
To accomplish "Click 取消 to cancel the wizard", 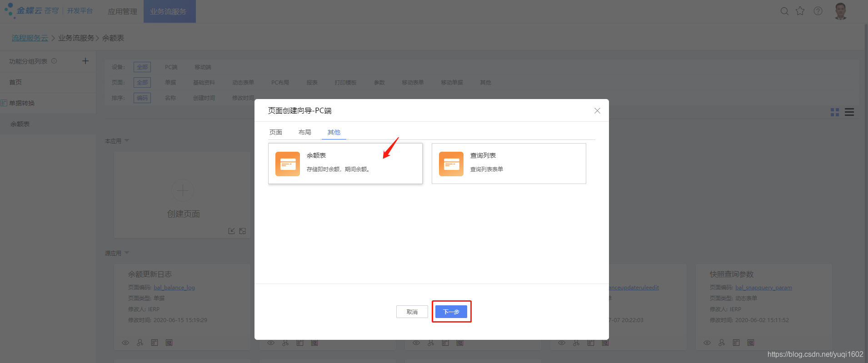I will point(412,312).
